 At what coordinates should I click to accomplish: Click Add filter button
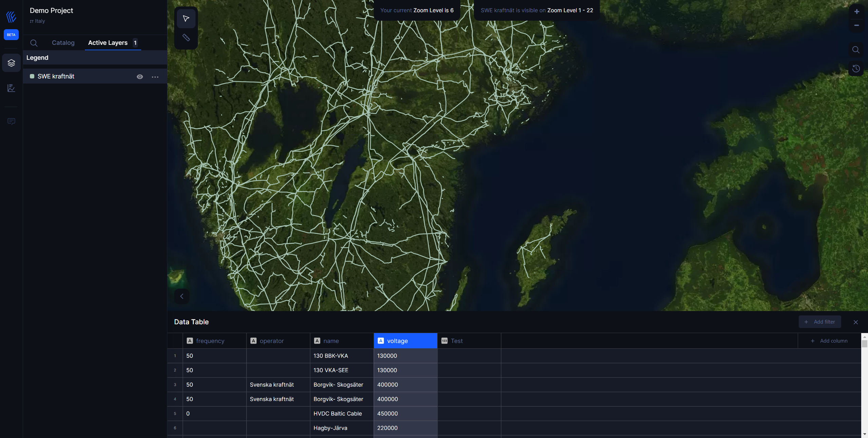[820, 322]
